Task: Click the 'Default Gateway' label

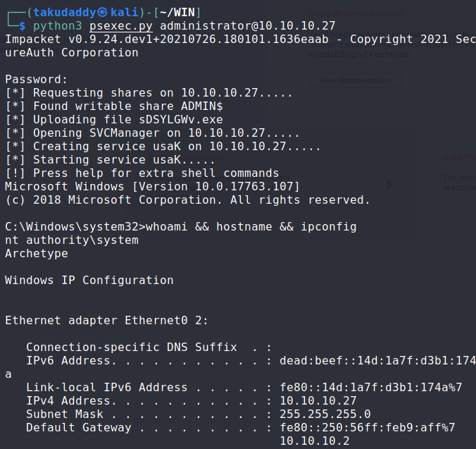Action: 79,427
